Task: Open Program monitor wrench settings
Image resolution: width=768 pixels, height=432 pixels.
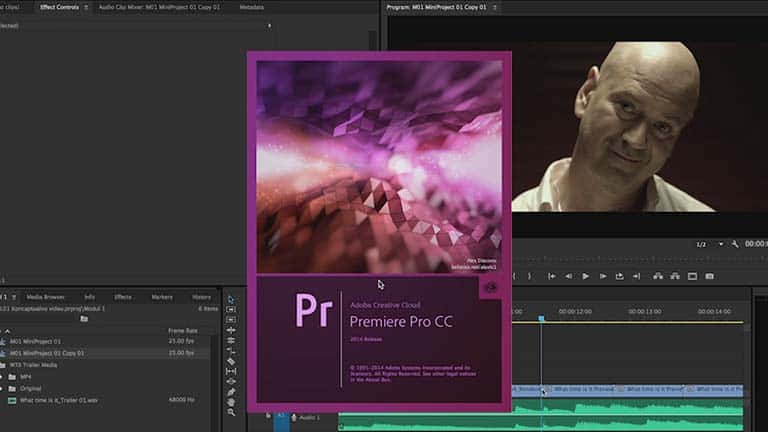Action: tap(735, 243)
